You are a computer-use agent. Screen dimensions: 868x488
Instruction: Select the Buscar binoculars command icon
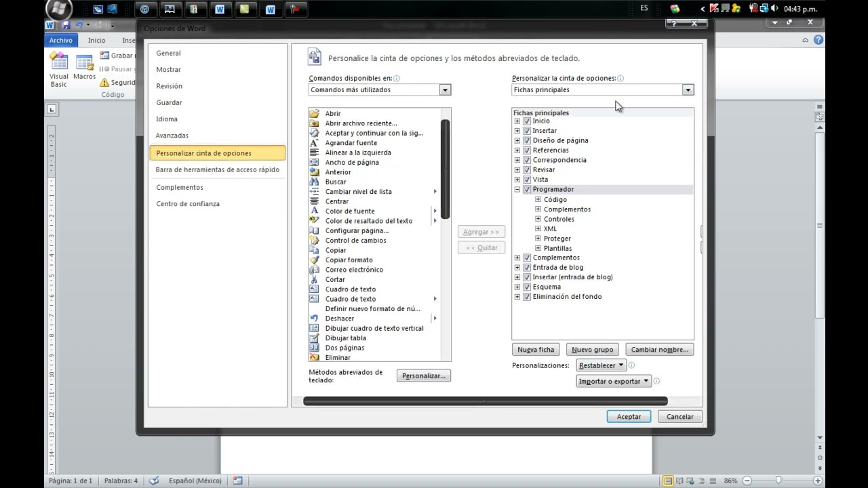[314, 182]
